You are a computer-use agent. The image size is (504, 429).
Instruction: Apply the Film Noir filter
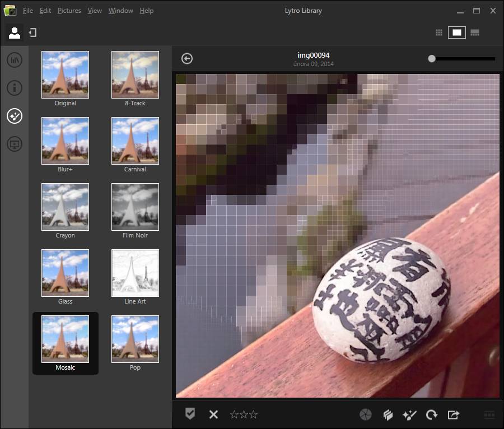coord(135,207)
